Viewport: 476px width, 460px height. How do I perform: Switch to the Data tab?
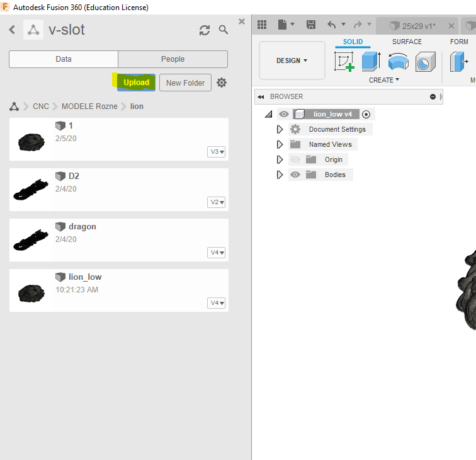tap(64, 59)
